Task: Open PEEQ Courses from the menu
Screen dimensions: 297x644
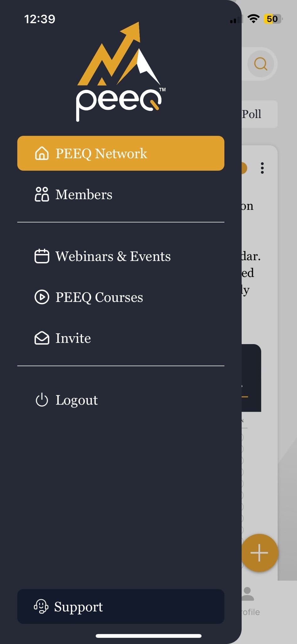Action: coord(99,297)
